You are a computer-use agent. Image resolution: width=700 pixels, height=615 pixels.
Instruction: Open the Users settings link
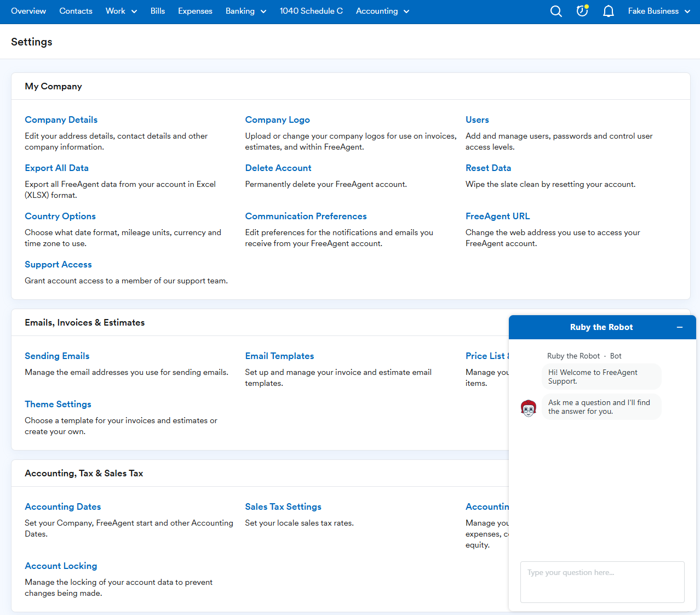click(477, 120)
